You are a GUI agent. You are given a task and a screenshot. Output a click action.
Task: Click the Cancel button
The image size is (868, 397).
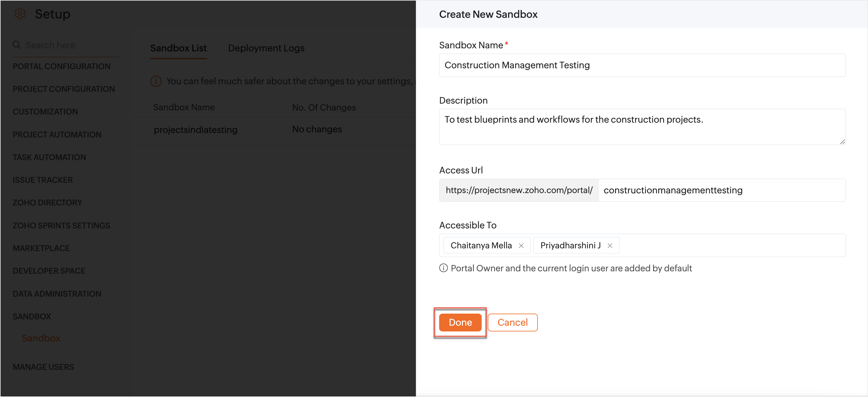point(512,322)
